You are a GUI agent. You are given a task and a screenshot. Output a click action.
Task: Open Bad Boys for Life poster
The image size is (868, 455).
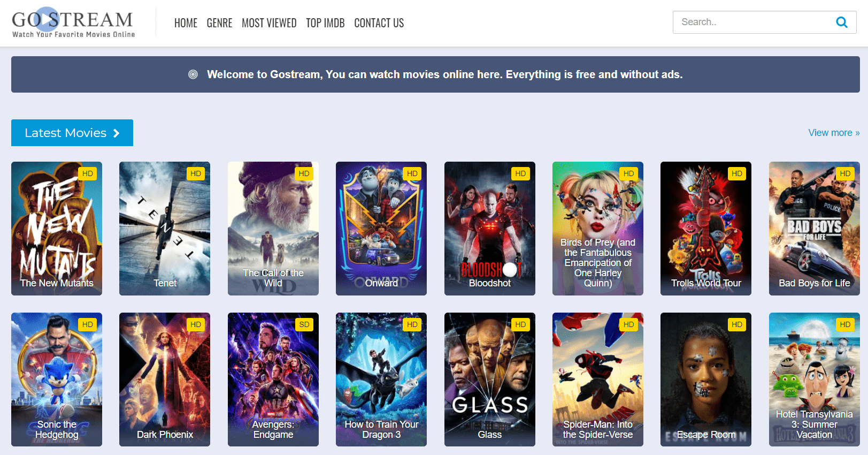815,229
